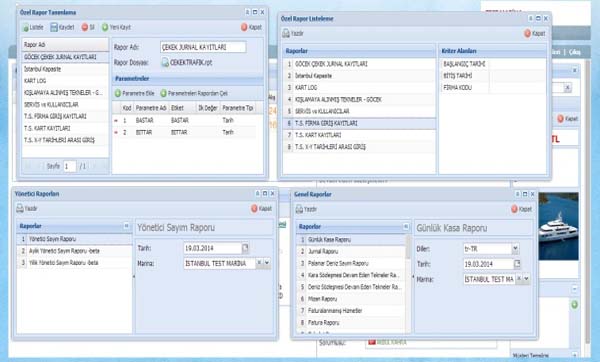600x362 pixels.
Task: Select KART LOG in Rapor Adı list
Action: coord(65,81)
